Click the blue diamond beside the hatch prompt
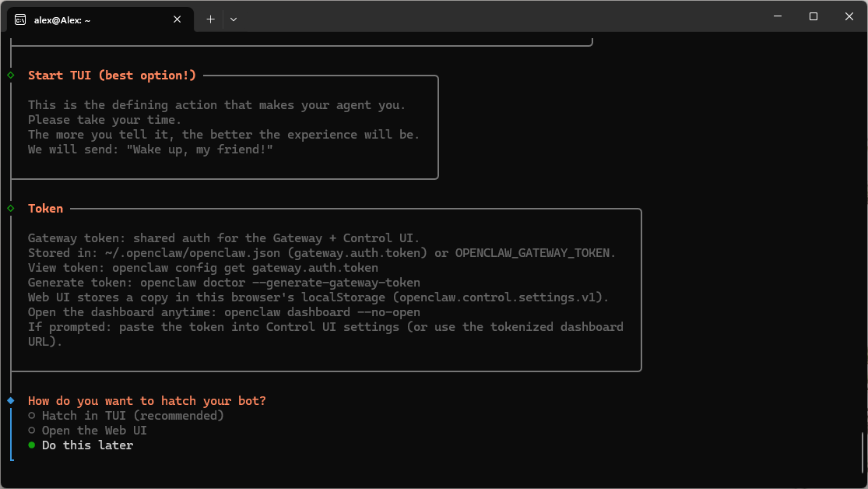The height and width of the screenshot is (489, 868). [x=11, y=400]
